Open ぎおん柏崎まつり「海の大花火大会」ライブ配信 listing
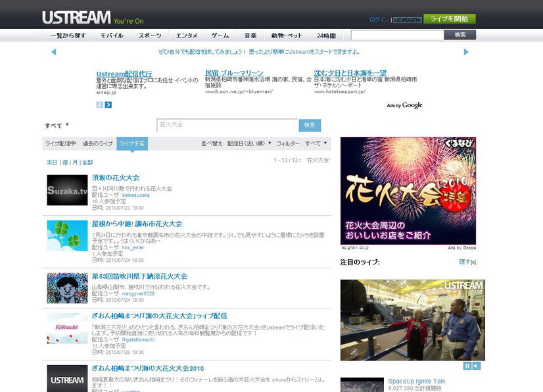Viewport: 543px width, 392px height. (159, 316)
